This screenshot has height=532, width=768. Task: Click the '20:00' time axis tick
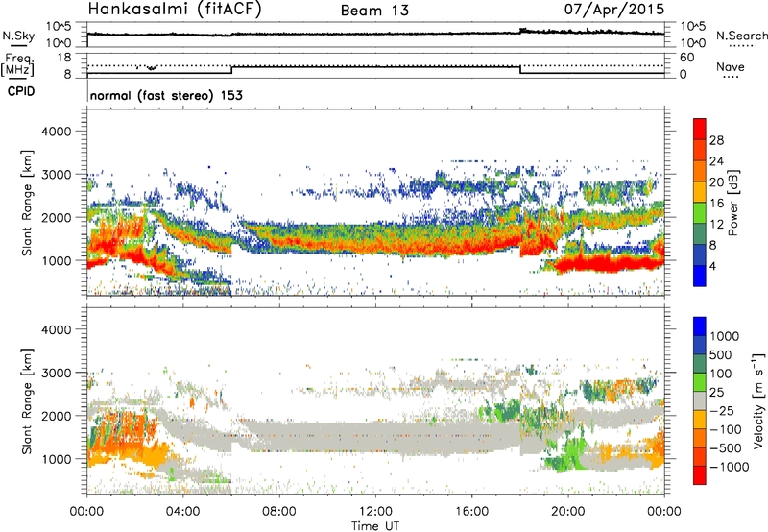568,512
